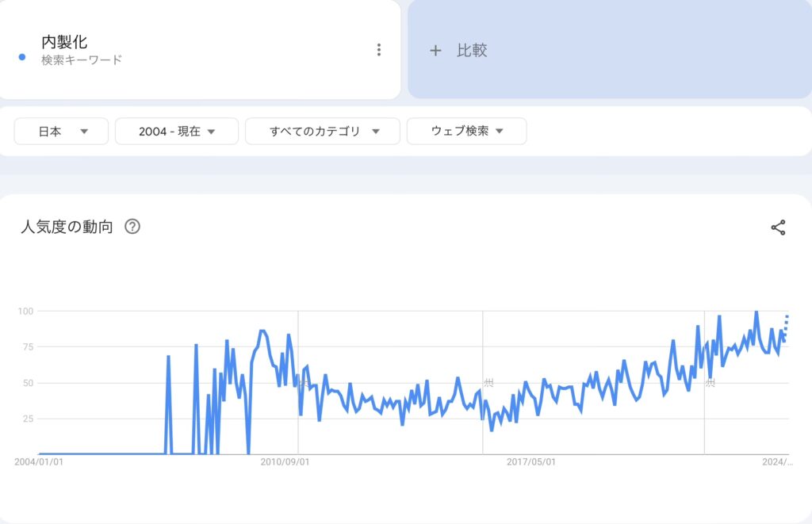Expand the 2004 - 現在 date range dropdown

[177, 132]
